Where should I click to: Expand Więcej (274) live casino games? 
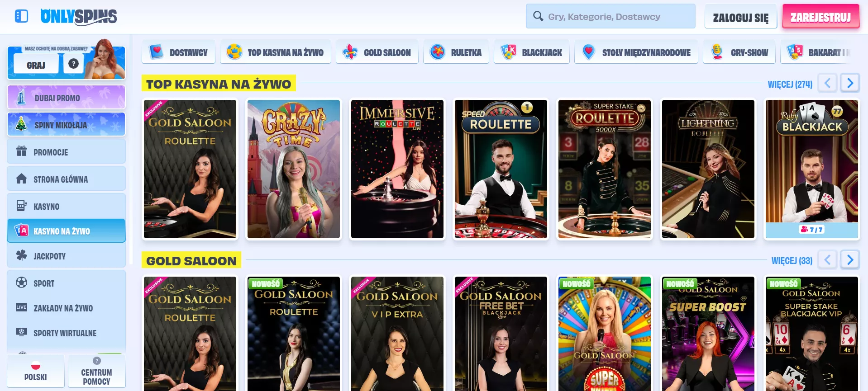[790, 85]
